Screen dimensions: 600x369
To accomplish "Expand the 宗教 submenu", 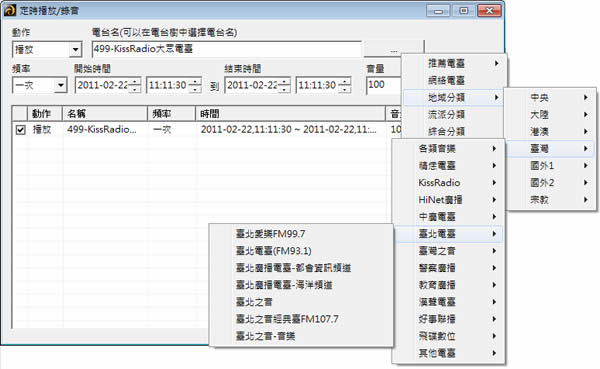I will point(551,200).
